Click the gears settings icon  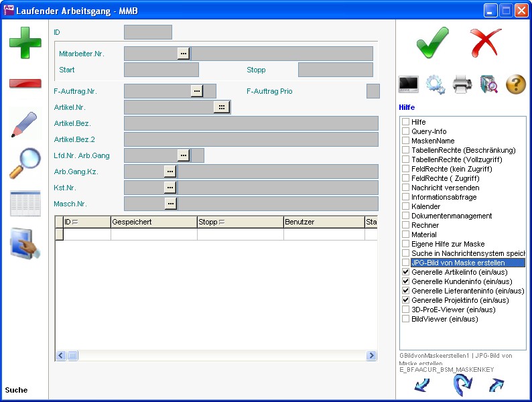tap(436, 84)
